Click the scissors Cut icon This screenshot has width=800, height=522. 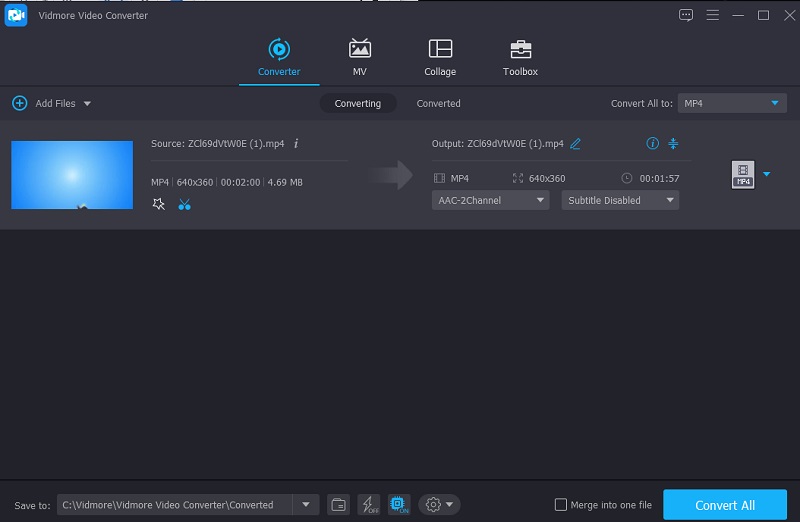pyautogui.click(x=184, y=204)
